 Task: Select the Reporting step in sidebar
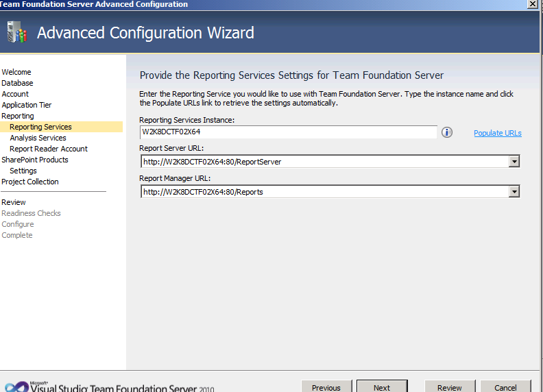pos(18,116)
